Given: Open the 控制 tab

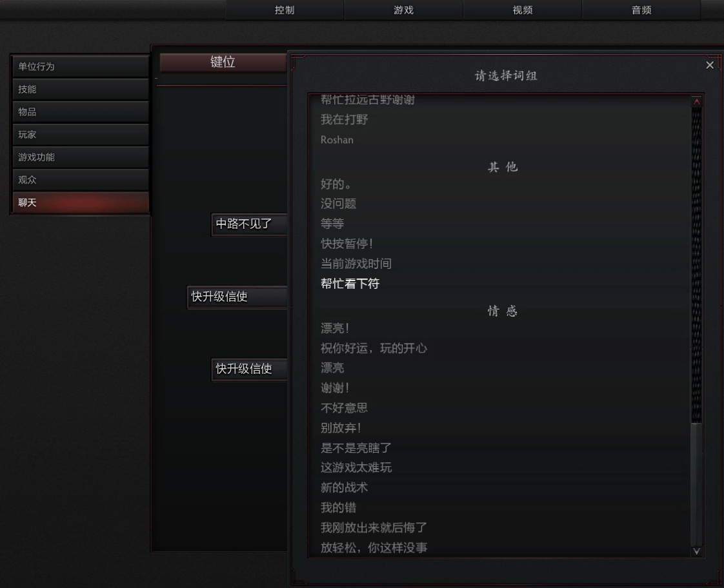Looking at the screenshot, I should tap(285, 10).
